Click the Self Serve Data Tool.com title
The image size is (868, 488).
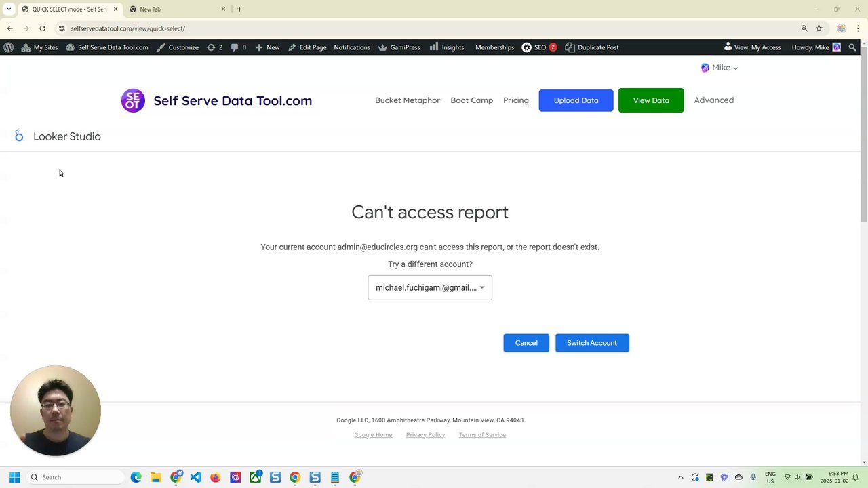[233, 100]
